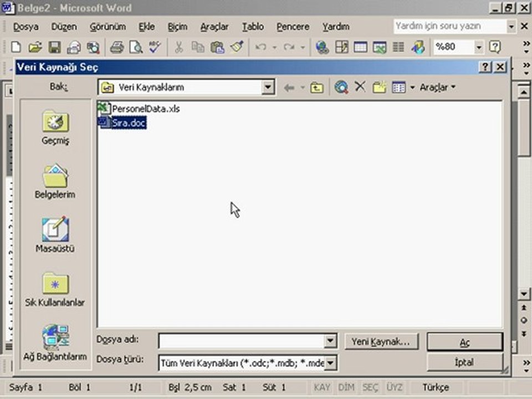This screenshot has width=532, height=399.
Task: Click the Yeni Kaynak... button
Action: [381, 341]
